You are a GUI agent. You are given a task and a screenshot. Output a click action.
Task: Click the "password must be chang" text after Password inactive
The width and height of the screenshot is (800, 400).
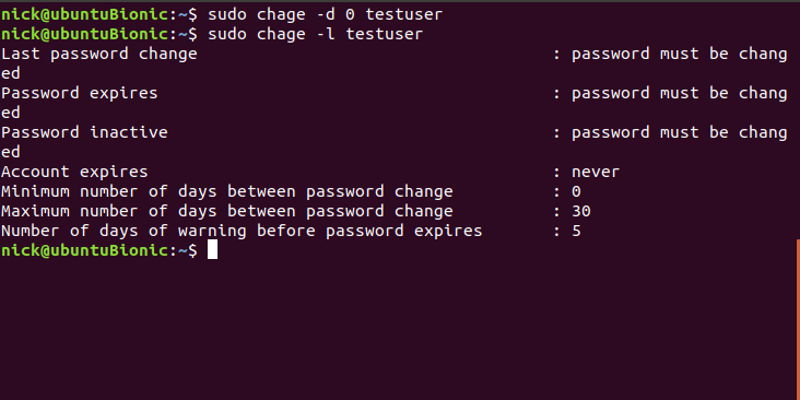679,132
